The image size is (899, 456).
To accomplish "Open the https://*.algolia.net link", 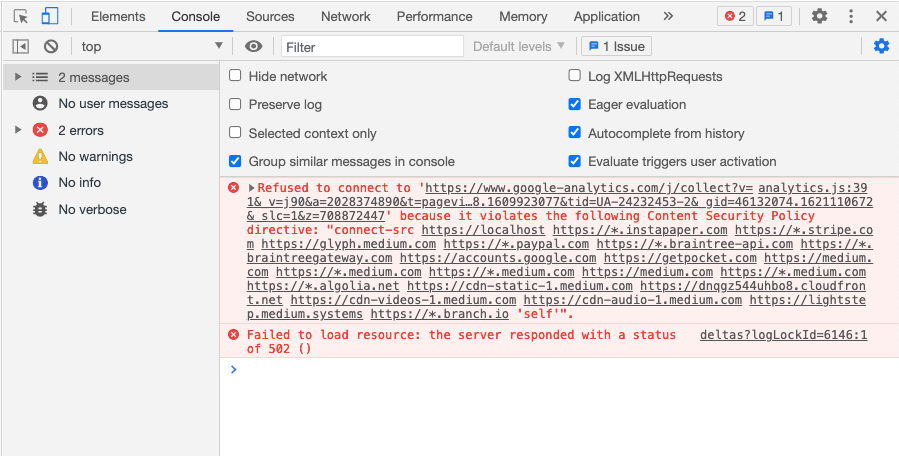I will click(x=323, y=286).
